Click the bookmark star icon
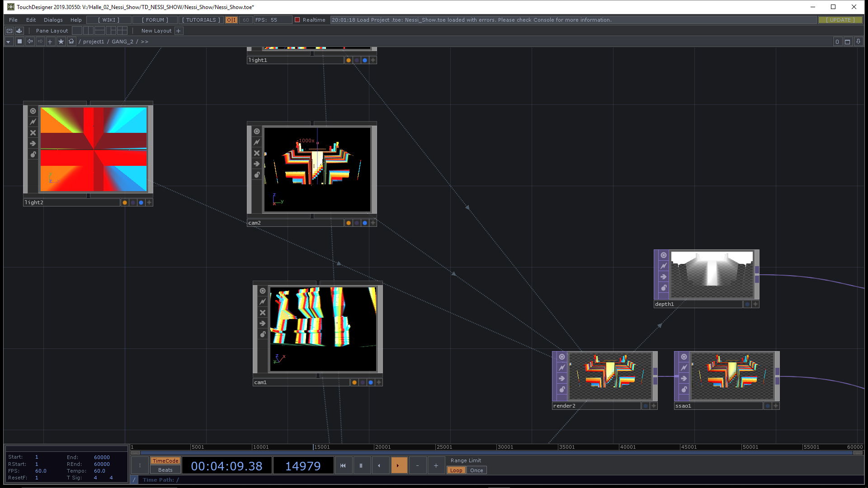 61,42
